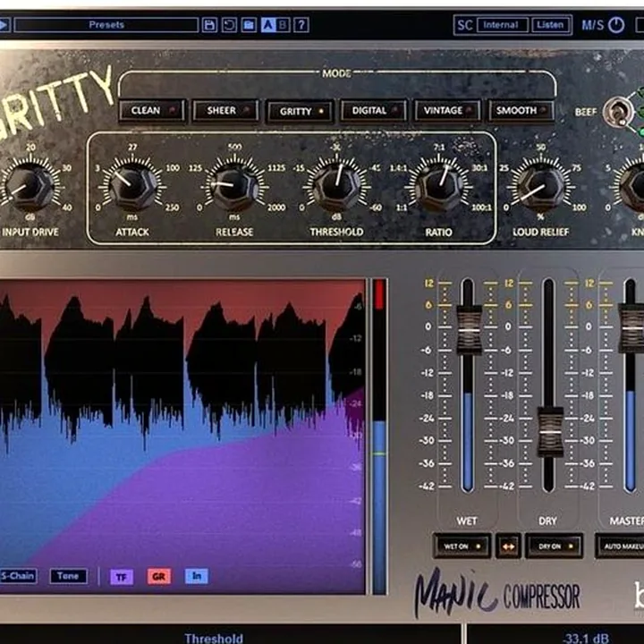Click the WET fader handle

click(469, 330)
